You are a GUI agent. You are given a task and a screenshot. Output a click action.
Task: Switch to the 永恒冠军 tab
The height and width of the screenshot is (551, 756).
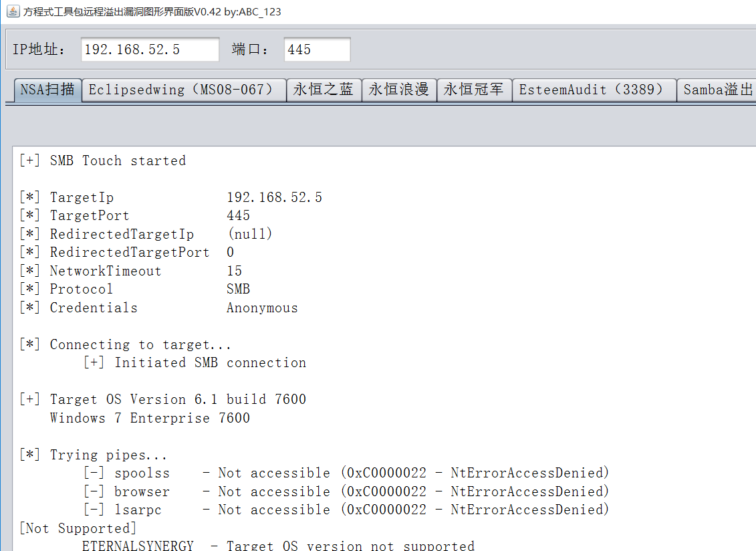474,90
